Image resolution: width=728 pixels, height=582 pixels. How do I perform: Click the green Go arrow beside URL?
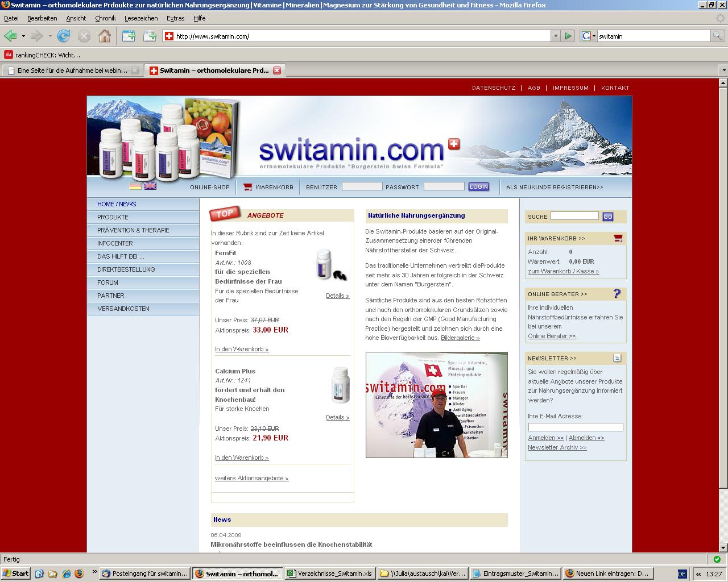568,36
